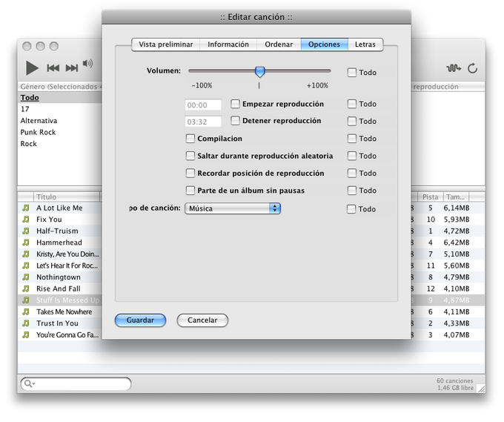Click the note icon beside Let's Hear It For Roc...
The height and width of the screenshot is (422, 504).
26,266
